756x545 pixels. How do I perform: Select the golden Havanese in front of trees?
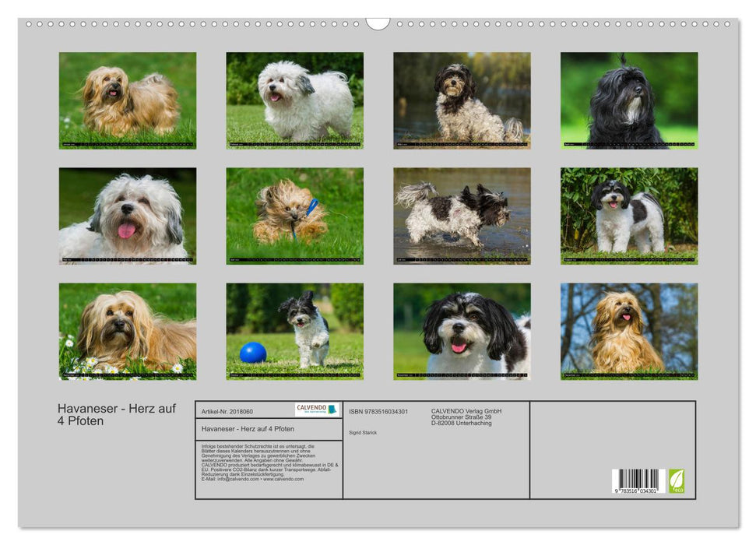click(x=629, y=331)
